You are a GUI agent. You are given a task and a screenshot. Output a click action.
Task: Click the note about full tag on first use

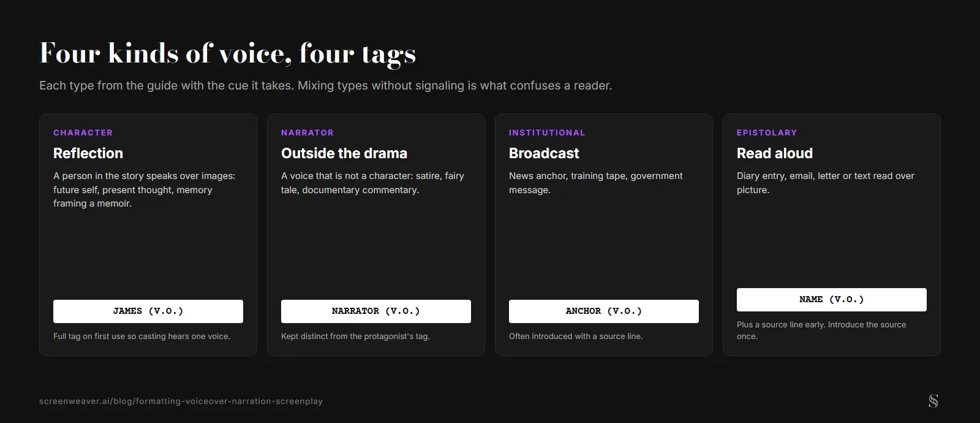click(141, 336)
